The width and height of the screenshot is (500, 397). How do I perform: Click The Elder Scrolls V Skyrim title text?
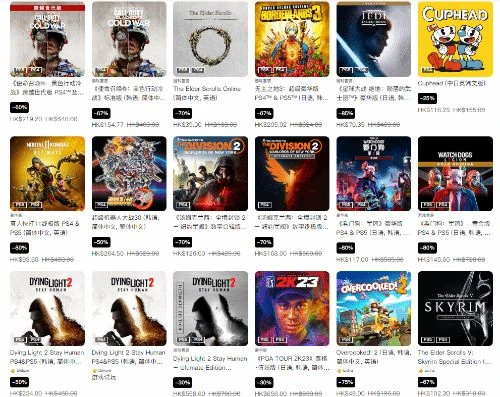450,357
